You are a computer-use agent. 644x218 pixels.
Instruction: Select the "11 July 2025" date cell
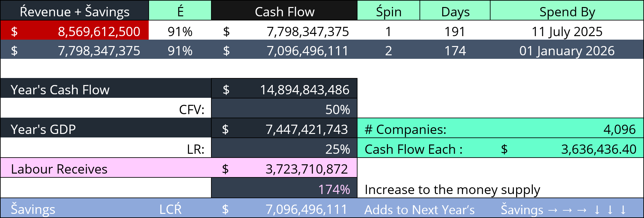567,31
